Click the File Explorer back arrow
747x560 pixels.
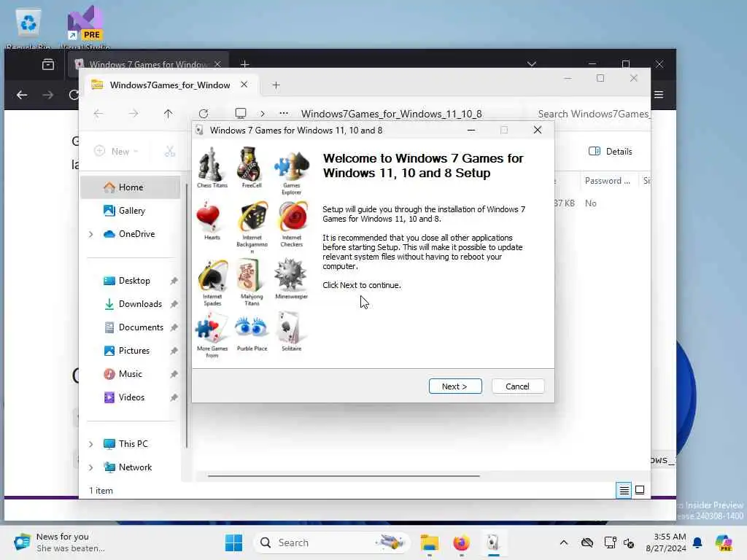[98, 113]
